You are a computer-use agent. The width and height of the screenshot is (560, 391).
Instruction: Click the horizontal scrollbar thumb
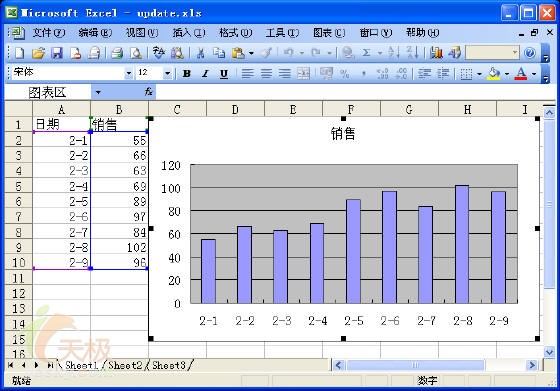[415, 365]
